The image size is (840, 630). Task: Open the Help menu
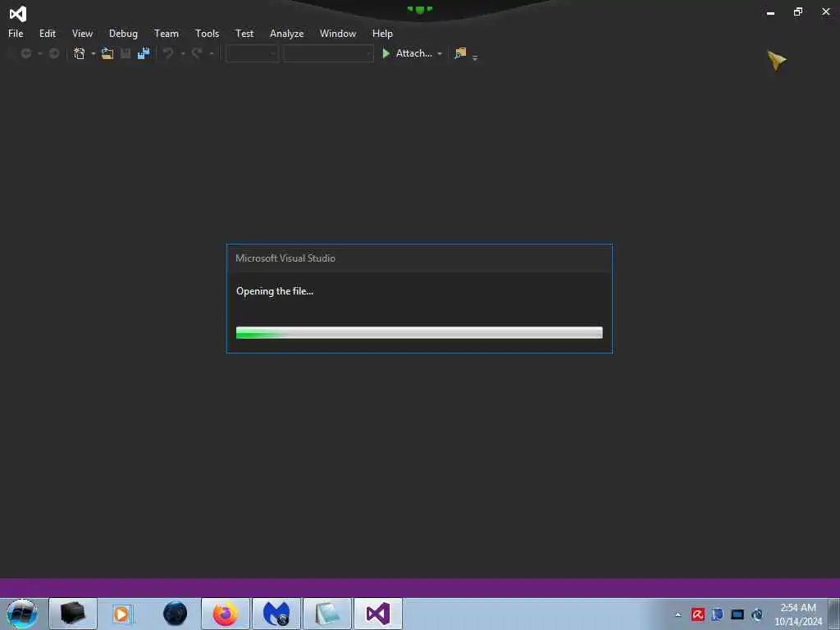pos(382,33)
